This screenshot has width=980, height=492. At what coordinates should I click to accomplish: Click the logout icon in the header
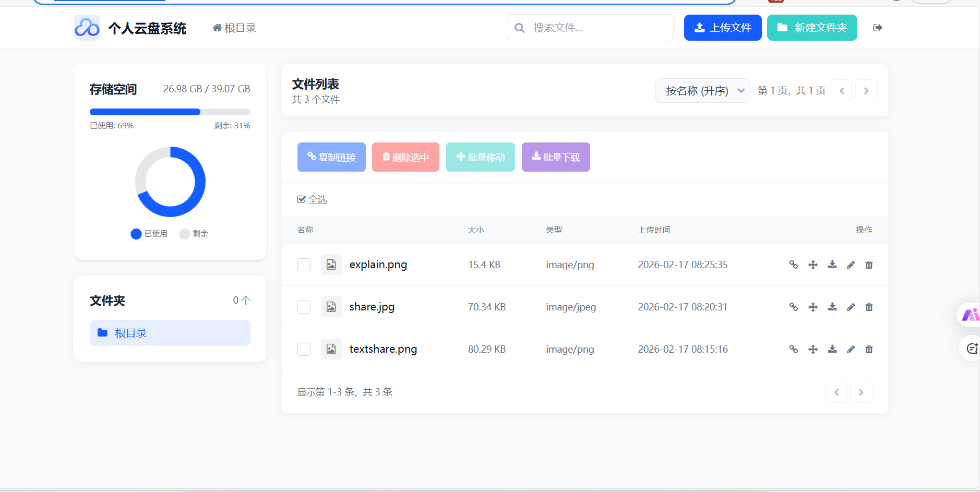[877, 28]
